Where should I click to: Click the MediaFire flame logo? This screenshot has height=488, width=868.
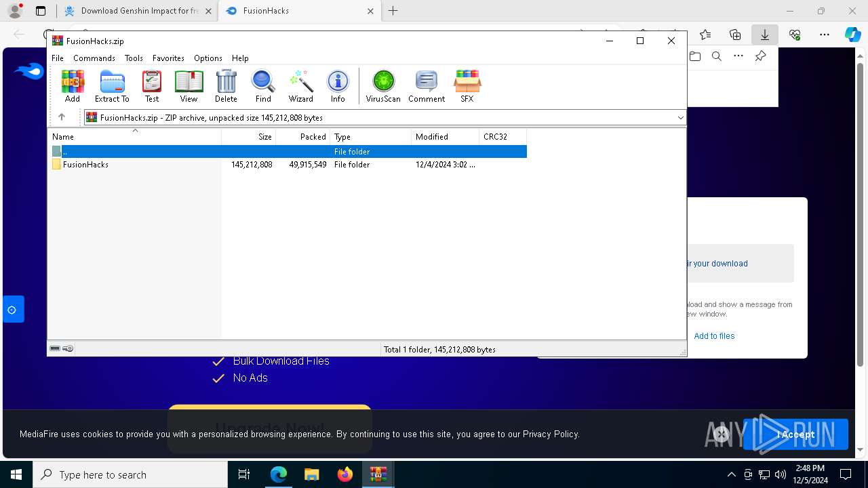(x=29, y=71)
